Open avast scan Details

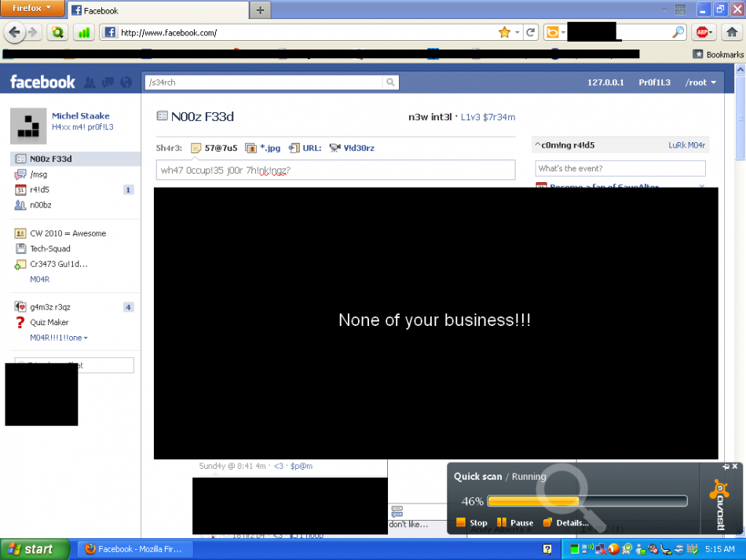tap(565, 522)
